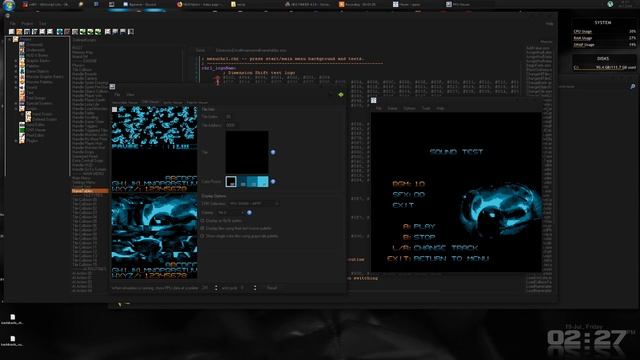Viewport: 640px width, 360px height.
Task: Click the Mesen emulator window title icon
Action: tap(373, 100)
